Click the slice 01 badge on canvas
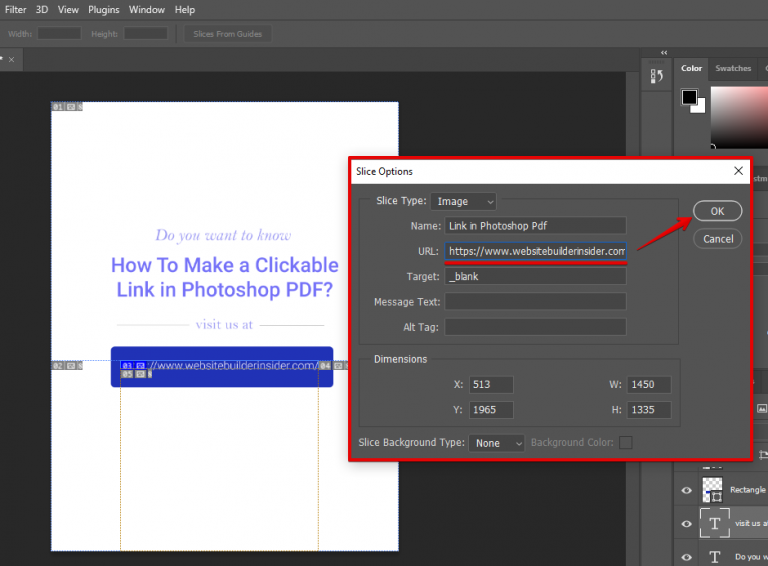This screenshot has height=566, width=768. click(x=58, y=106)
